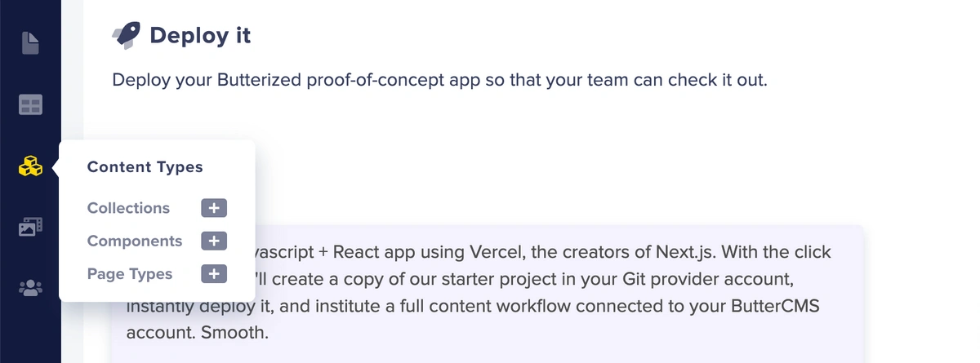Screen dimensions: 980x363
Task: Add a new Collection with plus button
Action: pos(214,209)
